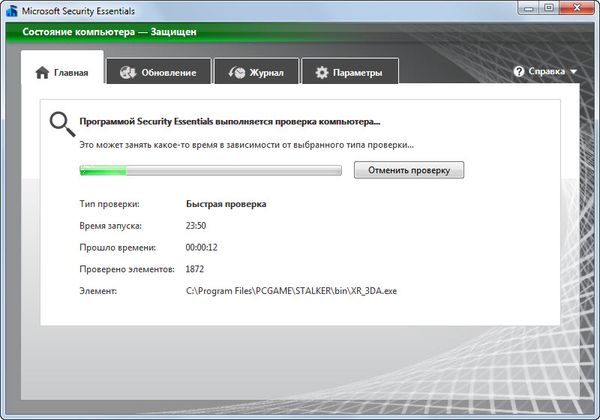Screen dimensions: 600x420
Task: Click the globe icon on Обновление tab
Action: 127,72
